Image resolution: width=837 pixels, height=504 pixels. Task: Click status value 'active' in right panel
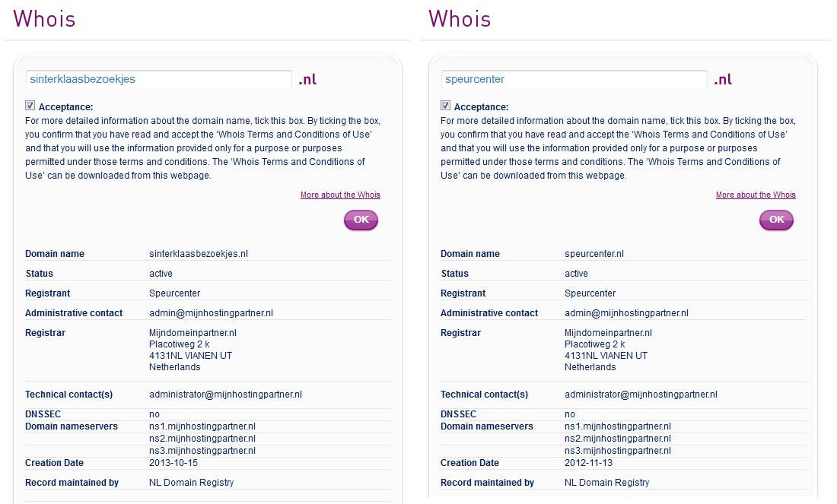[x=576, y=274]
